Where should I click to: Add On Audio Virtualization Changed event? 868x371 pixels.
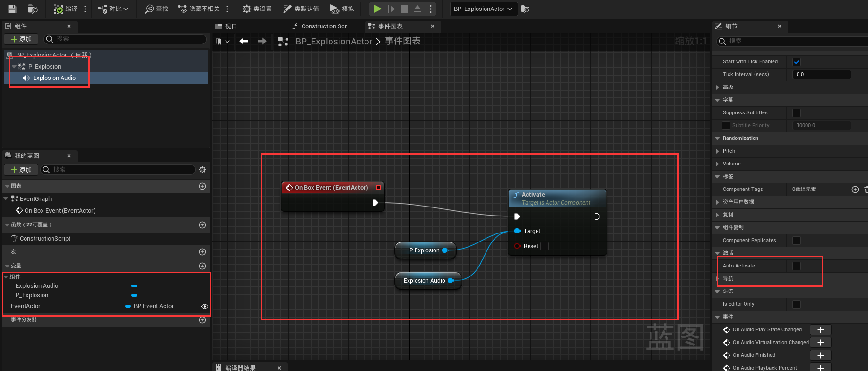(821, 343)
